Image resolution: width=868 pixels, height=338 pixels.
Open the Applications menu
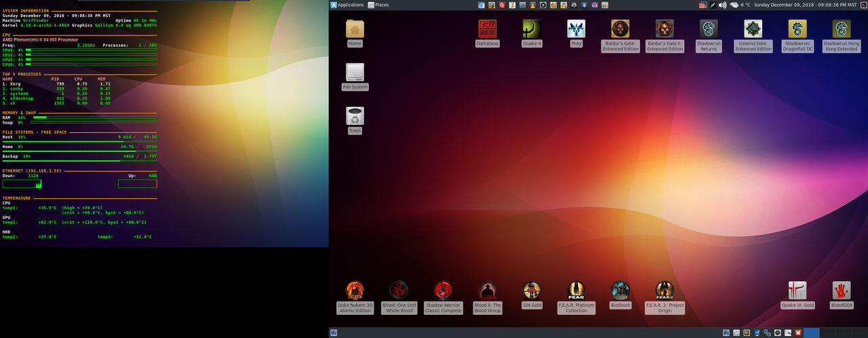347,5
